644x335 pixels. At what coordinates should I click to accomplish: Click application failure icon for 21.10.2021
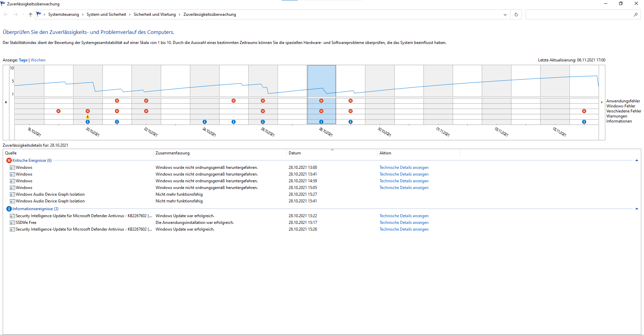click(x=117, y=101)
